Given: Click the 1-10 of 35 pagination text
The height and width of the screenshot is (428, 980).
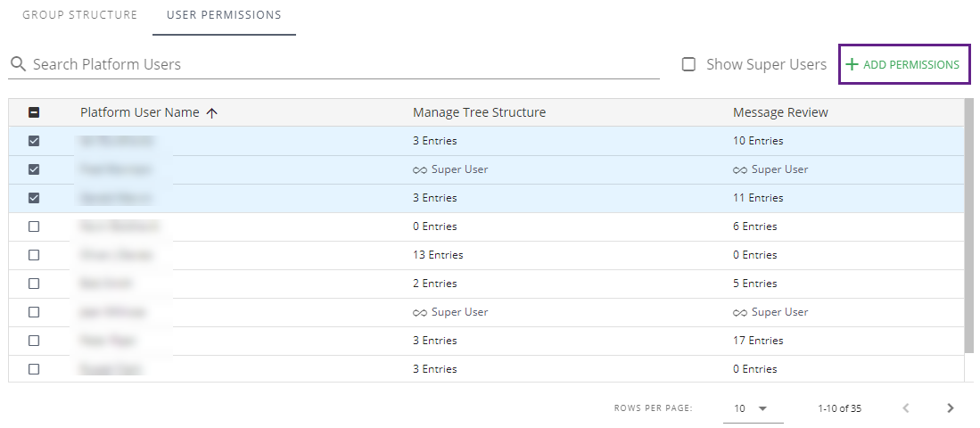Looking at the screenshot, I should click(839, 408).
